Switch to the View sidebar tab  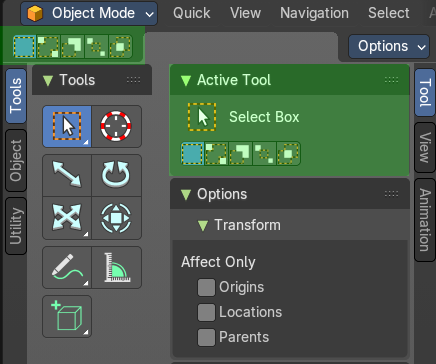coord(425,147)
